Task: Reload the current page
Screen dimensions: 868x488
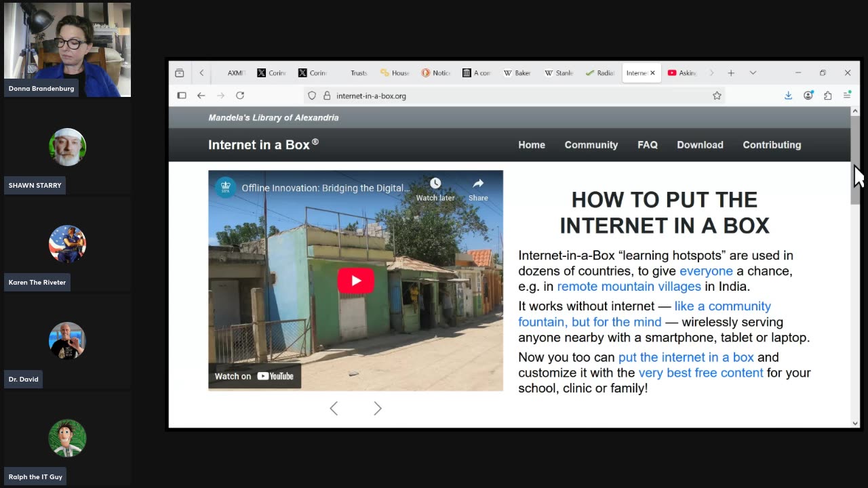Action: (x=240, y=96)
